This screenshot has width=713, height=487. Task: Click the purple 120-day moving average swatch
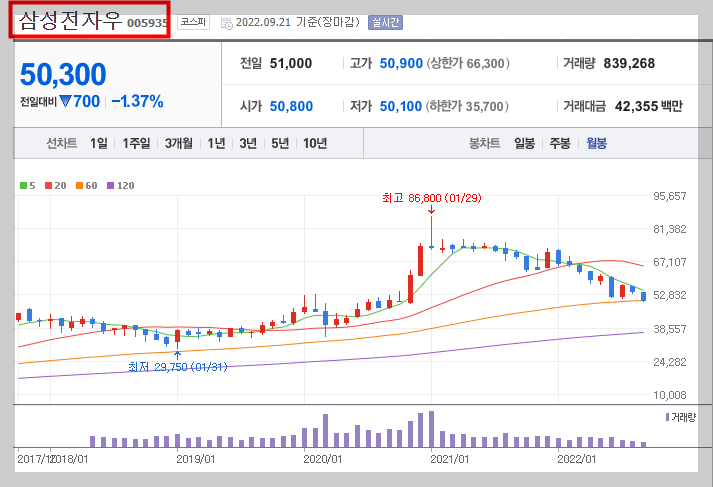[x=110, y=186]
